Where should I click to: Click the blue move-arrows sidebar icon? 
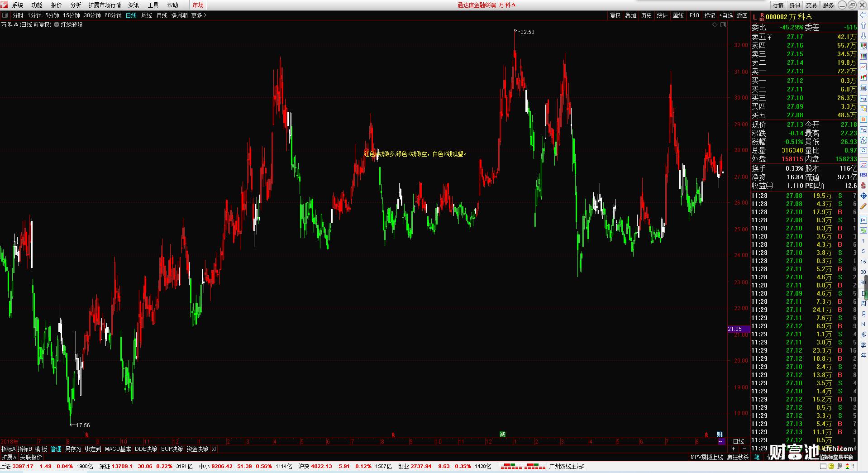click(863, 196)
